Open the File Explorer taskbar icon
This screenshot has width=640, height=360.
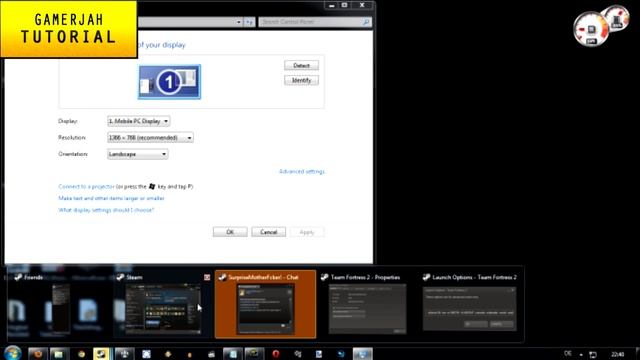pos(59,354)
